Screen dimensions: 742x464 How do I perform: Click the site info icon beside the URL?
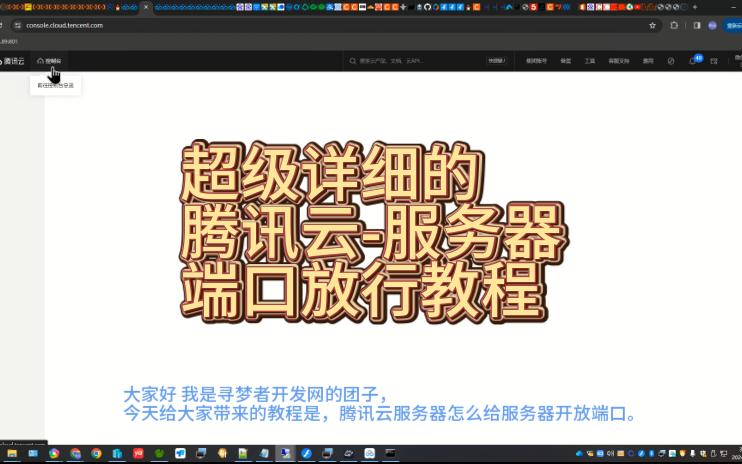[x=18, y=26]
